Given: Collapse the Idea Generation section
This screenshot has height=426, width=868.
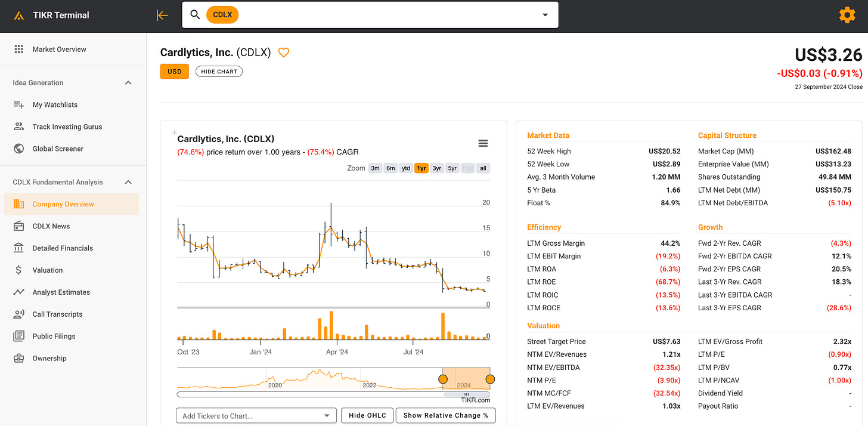Looking at the screenshot, I should [x=128, y=83].
